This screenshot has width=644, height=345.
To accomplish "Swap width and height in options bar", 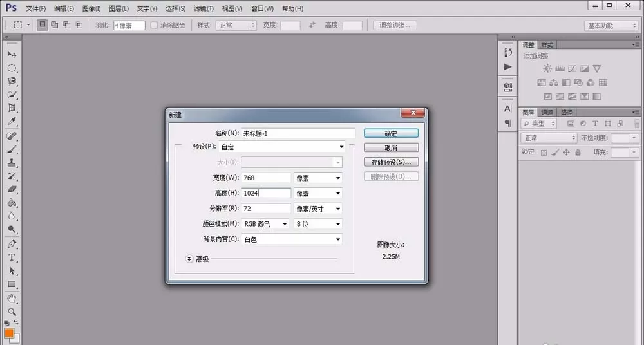I will [312, 25].
